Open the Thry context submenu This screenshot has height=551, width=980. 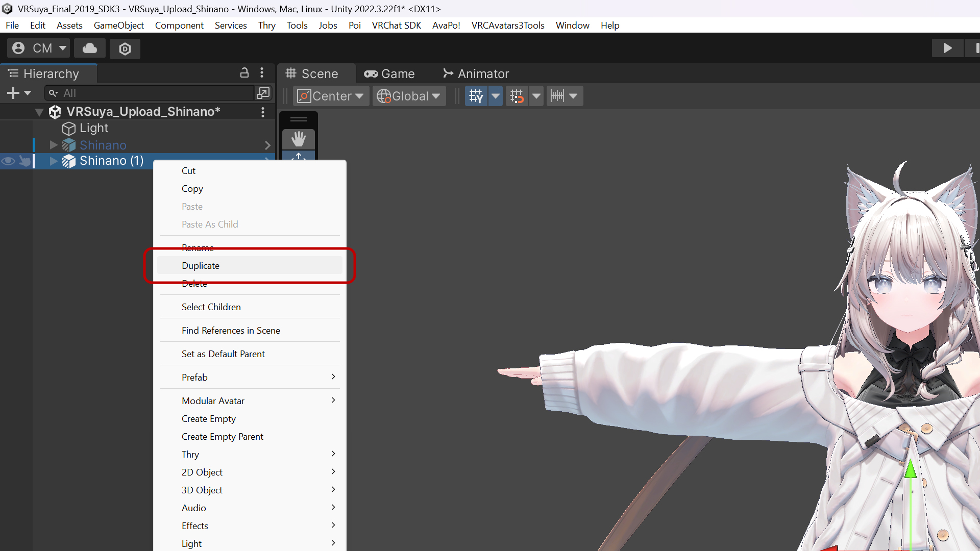[250, 455]
